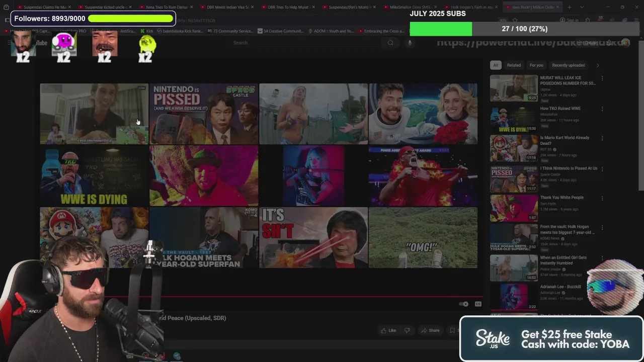Image resolution: width=644 pixels, height=362 pixels.
Task: Open IT'S SH*T laser eyes thumbnail
Action: [313, 237]
